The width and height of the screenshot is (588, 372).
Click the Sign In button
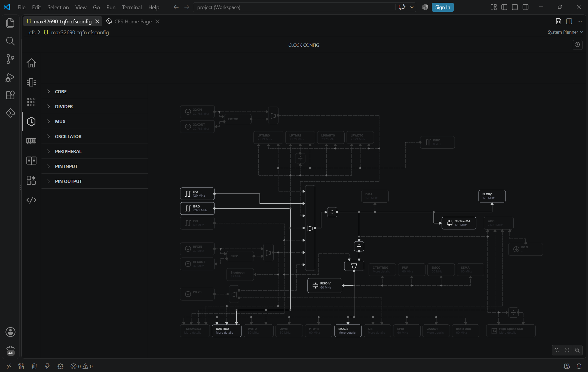(443, 7)
